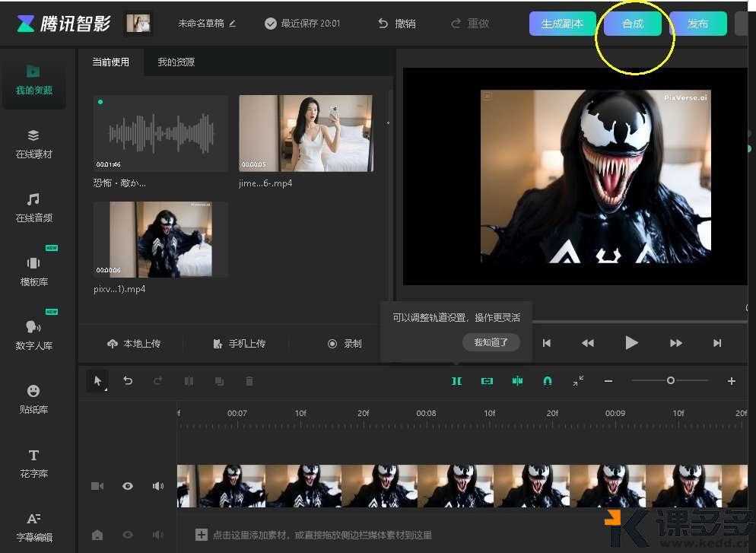Click the draft thumbnail beside logo
756x553 pixels.
click(x=138, y=23)
